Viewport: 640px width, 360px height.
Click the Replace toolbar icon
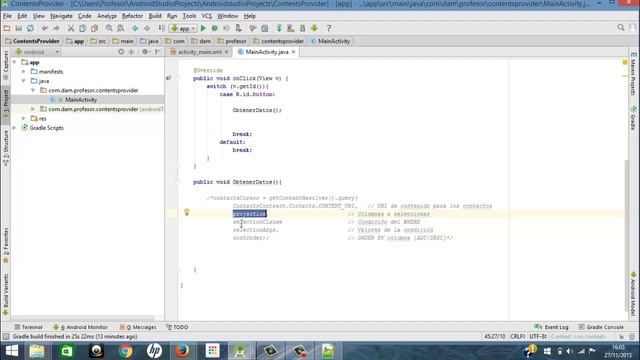tap(121, 28)
